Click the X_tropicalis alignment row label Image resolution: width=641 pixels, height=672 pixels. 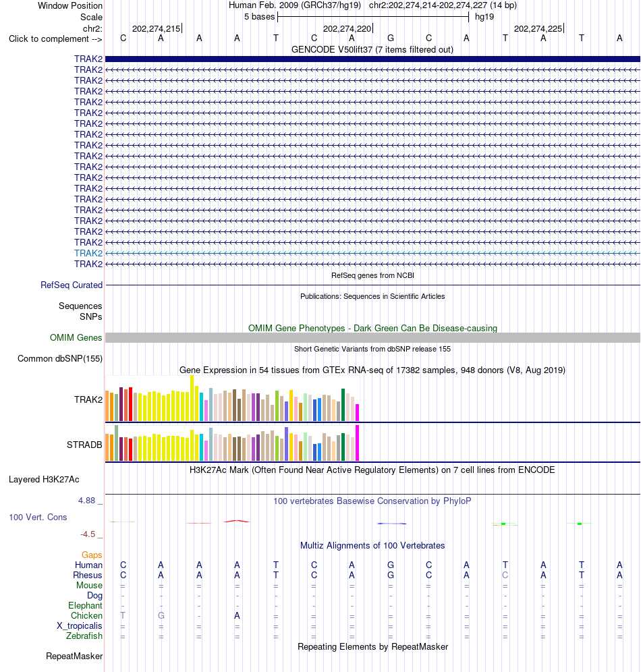pos(80,625)
